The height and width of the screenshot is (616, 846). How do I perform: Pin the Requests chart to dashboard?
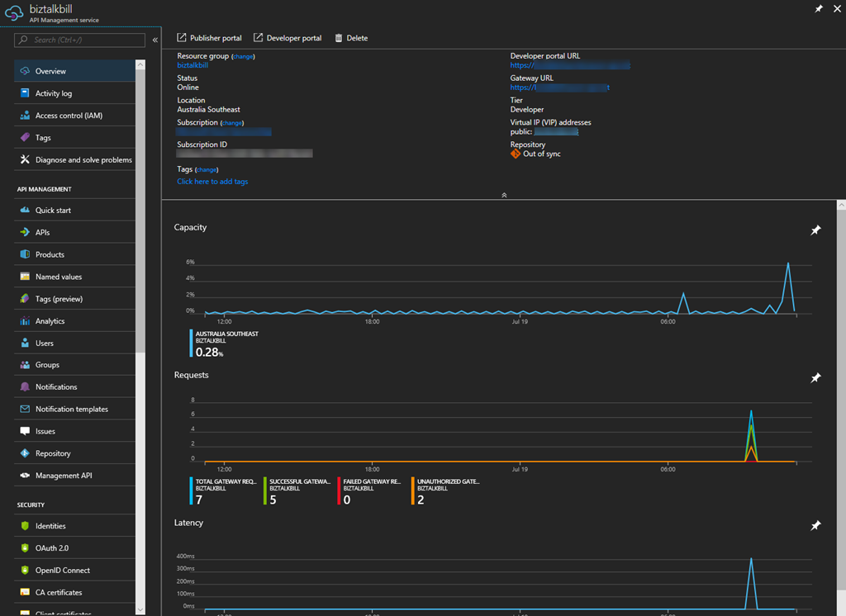[x=815, y=378]
